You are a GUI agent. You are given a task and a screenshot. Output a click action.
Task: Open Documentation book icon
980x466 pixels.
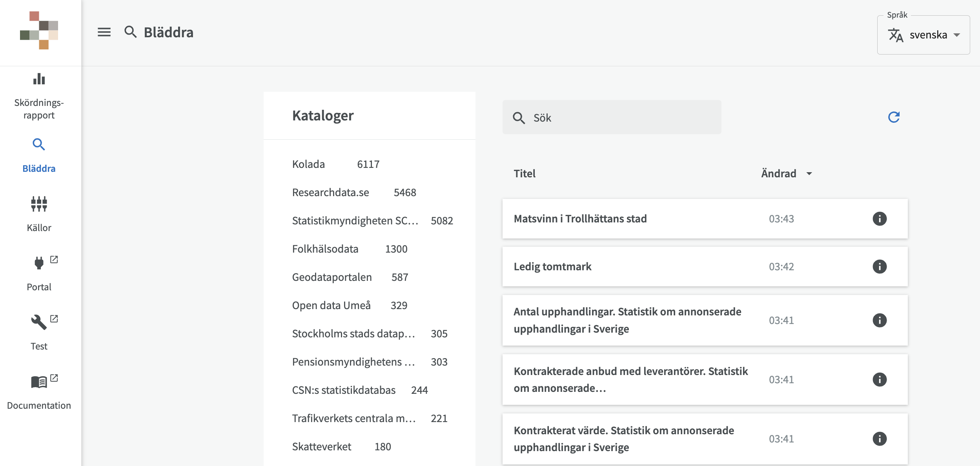pyautogui.click(x=39, y=381)
